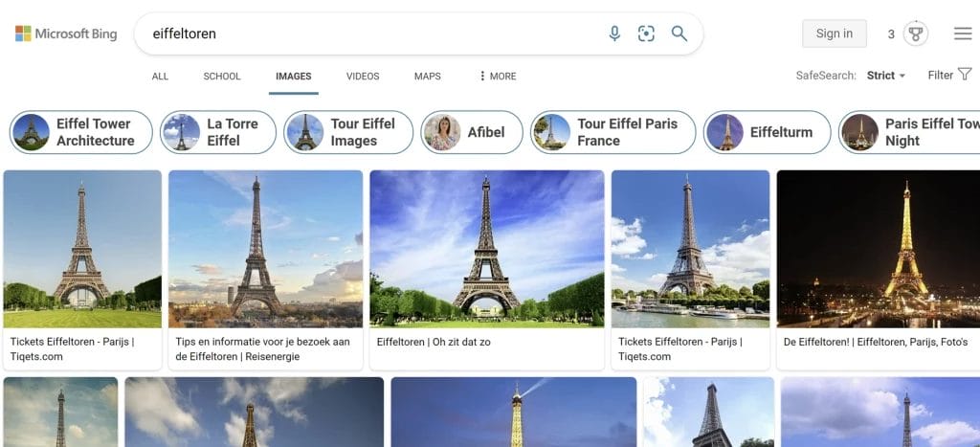Open the night-time illuminated Eiffeltoren image

pos(878,249)
